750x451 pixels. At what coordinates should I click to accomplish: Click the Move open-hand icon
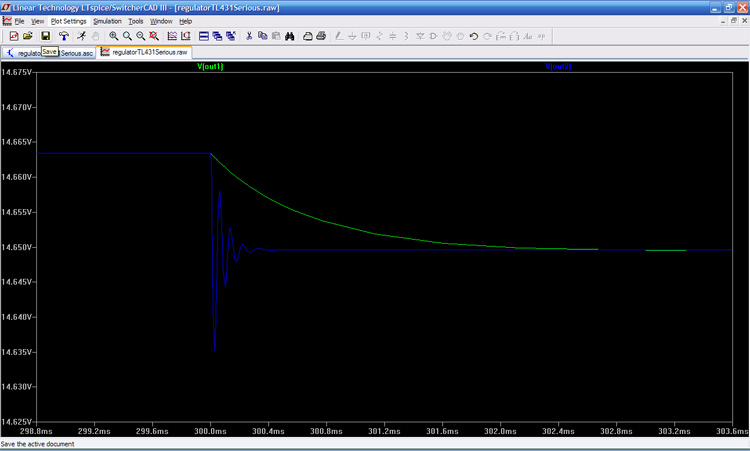(447, 36)
